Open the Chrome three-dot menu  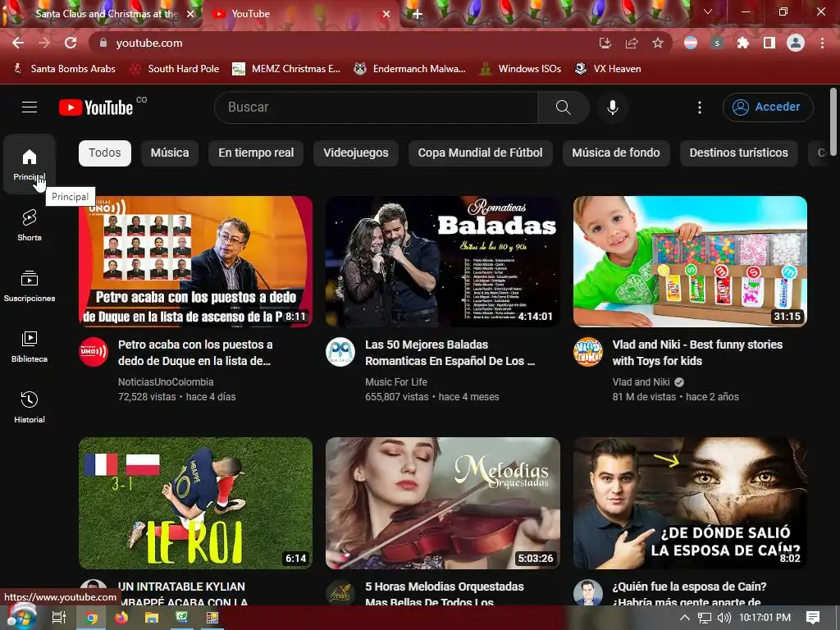tap(822, 43)
